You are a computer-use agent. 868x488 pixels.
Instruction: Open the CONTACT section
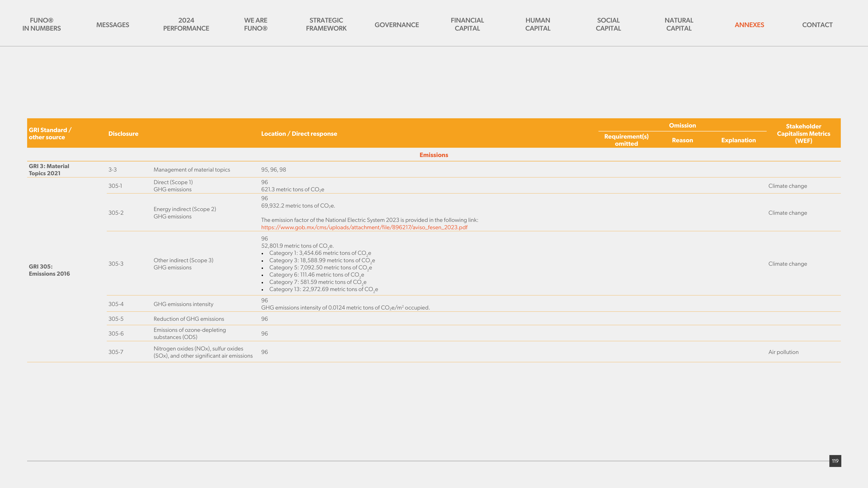coord(817,25)
